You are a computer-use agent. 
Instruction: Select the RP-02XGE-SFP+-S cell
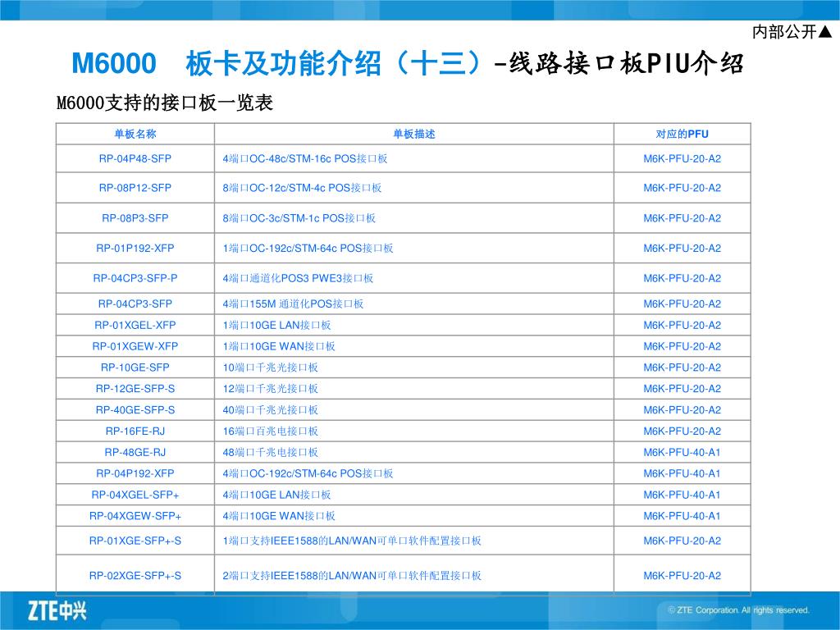click(135, 575)
